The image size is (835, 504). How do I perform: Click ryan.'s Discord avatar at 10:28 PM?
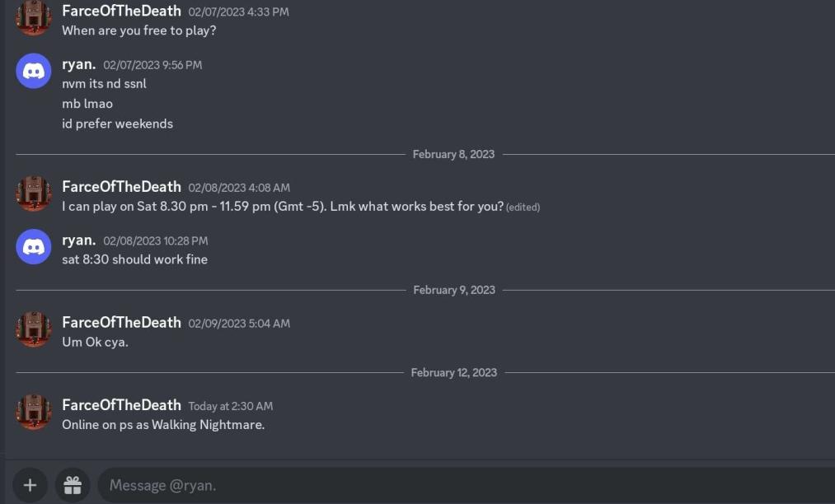pyautogui.click(x=34, y=247)
